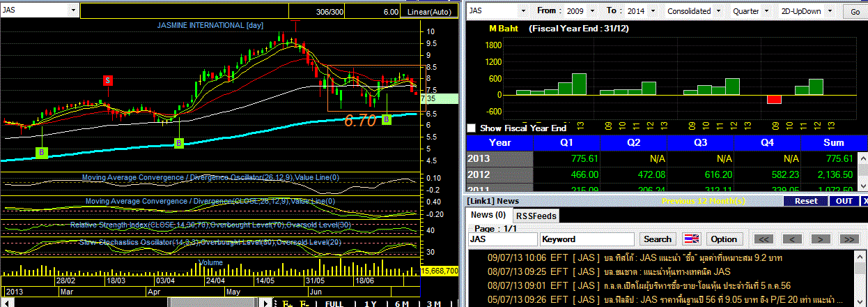Go to first news page with << button
Viewport: 868px width, 307px height.
[x=764, y=239]
